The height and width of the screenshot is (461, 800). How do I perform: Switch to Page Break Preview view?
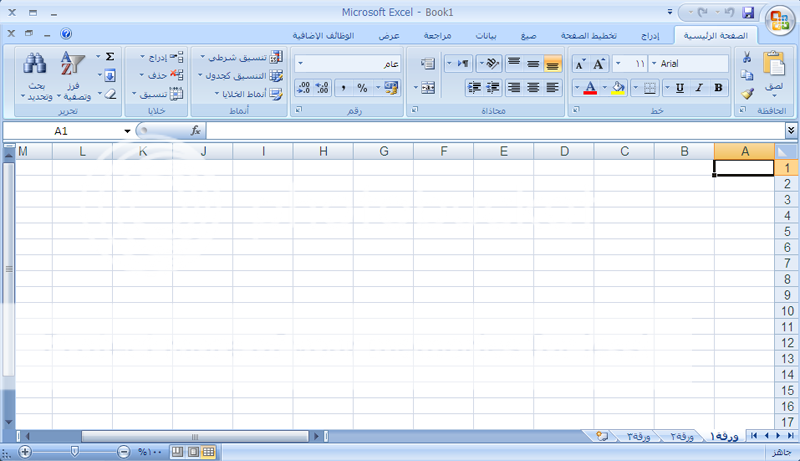177,452
